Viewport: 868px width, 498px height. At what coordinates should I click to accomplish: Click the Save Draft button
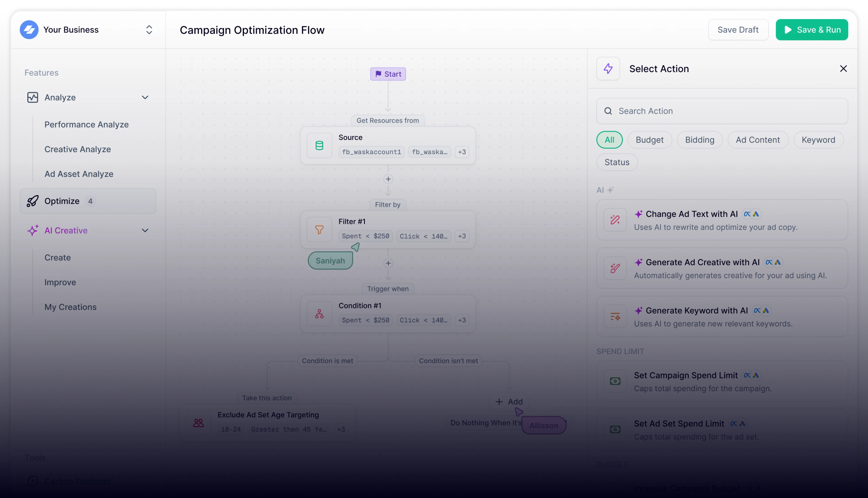738,30
